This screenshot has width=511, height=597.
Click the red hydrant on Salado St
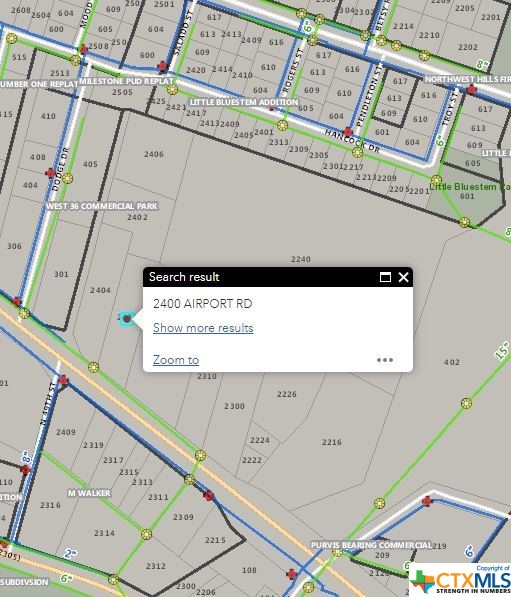point(163,66)
